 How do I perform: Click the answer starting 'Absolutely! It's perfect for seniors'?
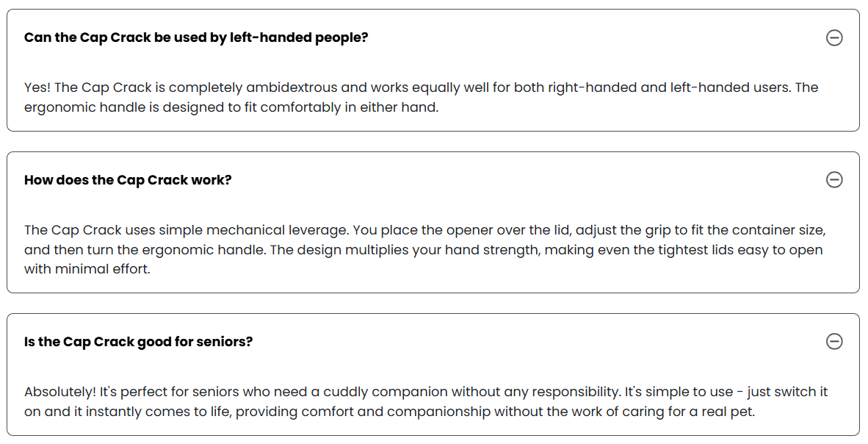pyautogui.click(x=426, y=401)
